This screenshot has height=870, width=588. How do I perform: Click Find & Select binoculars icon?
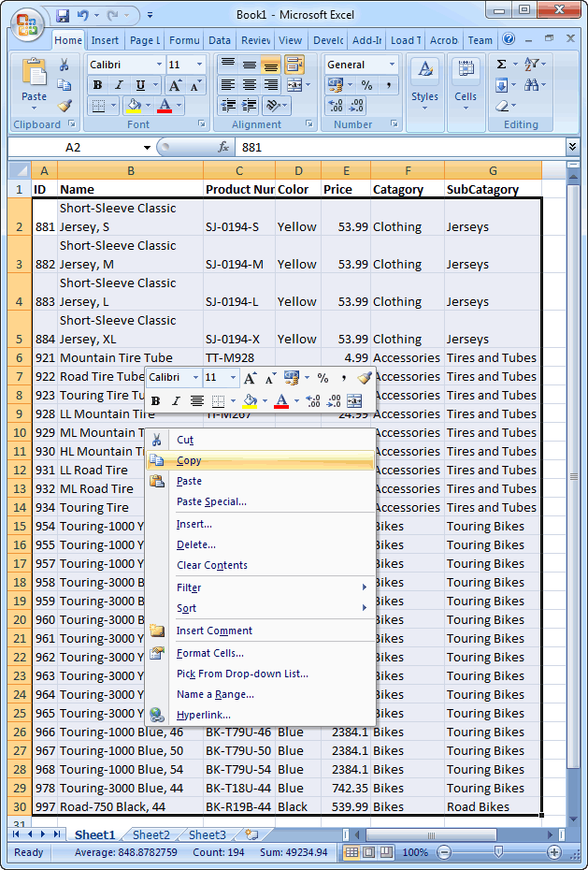(x=532, y=85)
